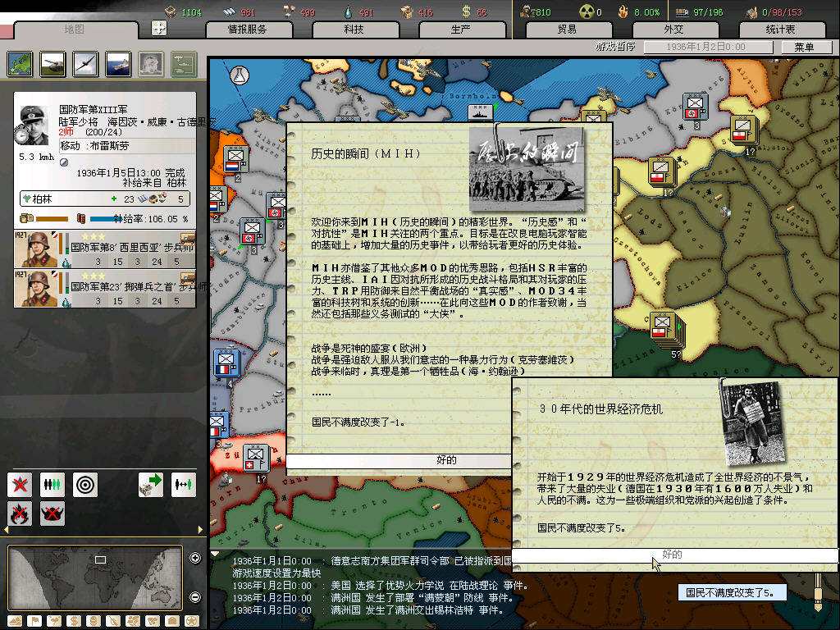Zoom out with the minimap minus button
Screen dimensions: 840x630
pyautogui.click(x=195, y=597)
